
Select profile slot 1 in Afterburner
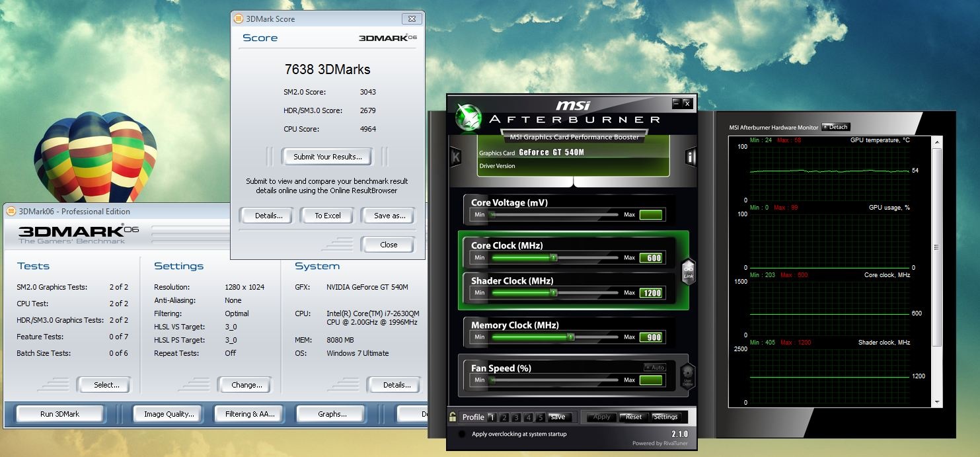tap(492, 417)
